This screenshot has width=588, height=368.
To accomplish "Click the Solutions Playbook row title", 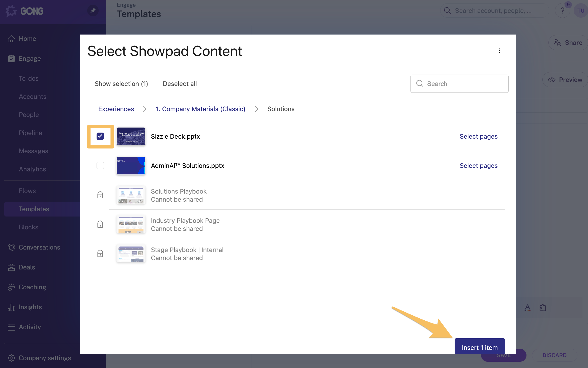I will point(179,191).
